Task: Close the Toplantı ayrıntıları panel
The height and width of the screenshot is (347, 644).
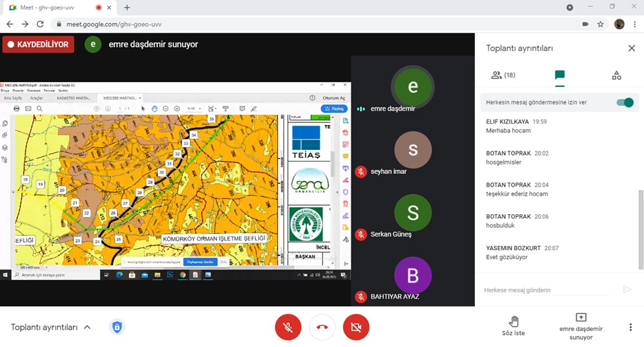Action: point(631,48)
